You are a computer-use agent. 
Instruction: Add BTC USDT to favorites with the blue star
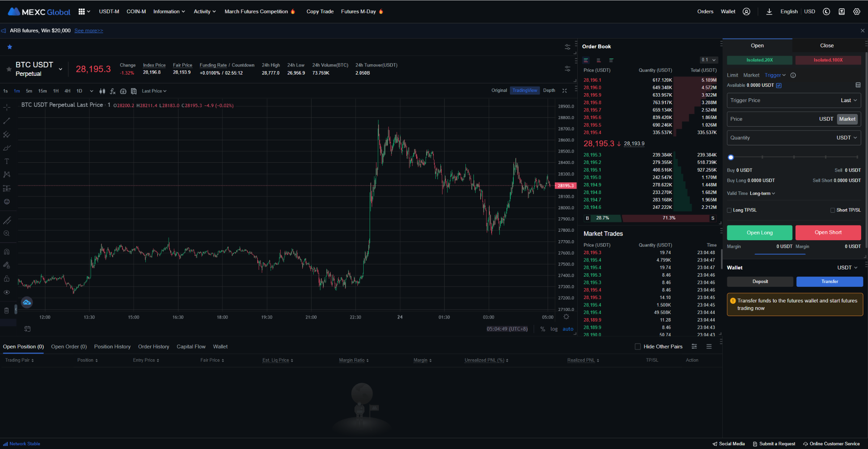10,47
